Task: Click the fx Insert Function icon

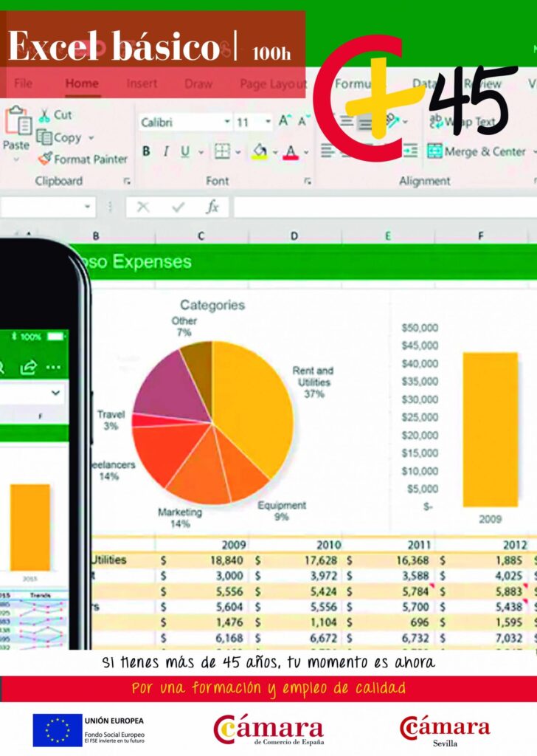Action: pyautogui.click(x=212, y=207)
